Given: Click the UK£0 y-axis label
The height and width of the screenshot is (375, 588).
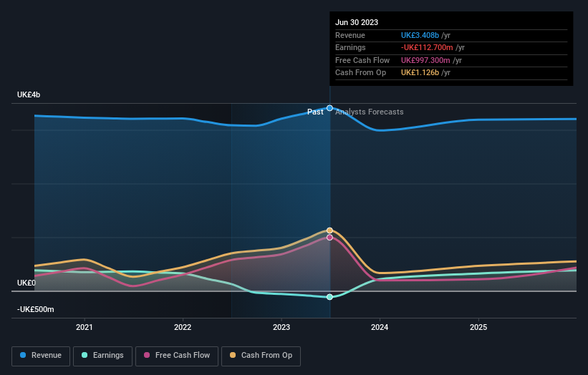Looking at the screenshot, I should pyautogui.click(x=26, y=283).
